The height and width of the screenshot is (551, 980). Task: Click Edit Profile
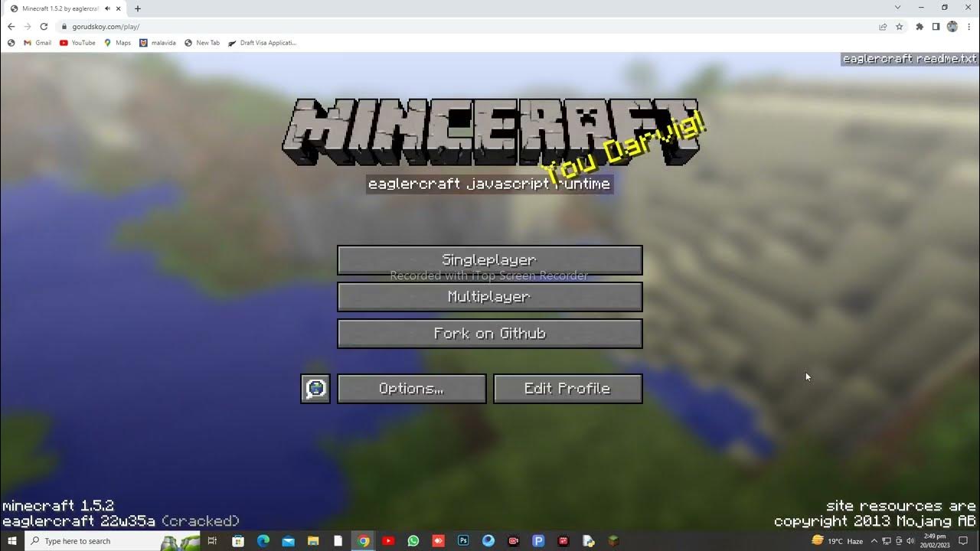568,389
